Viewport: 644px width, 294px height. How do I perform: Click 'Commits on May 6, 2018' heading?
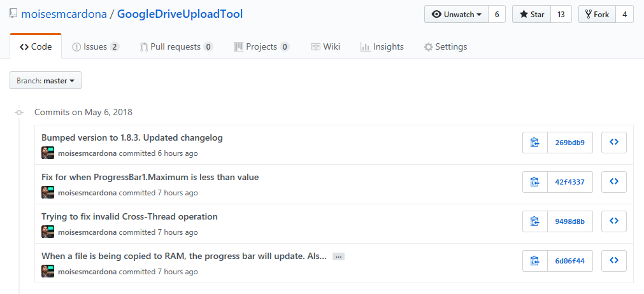click(x=83, y=112)
